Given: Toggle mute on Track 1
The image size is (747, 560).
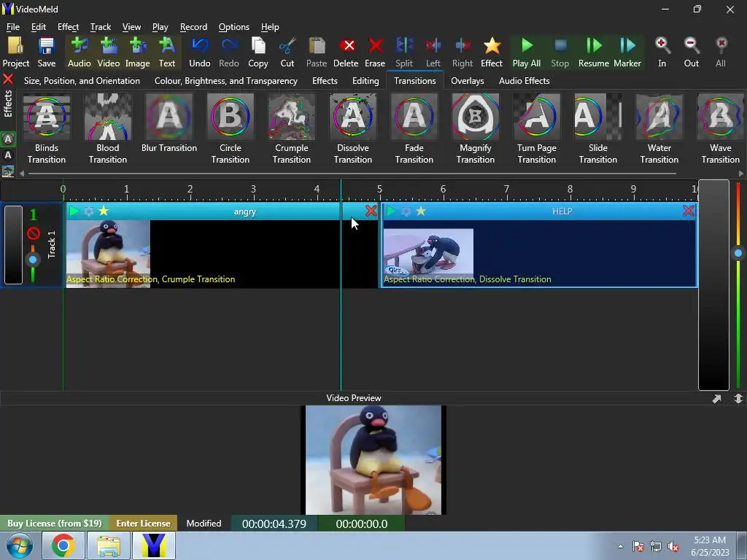Looking at the screenshot, I should pos(34,234).
